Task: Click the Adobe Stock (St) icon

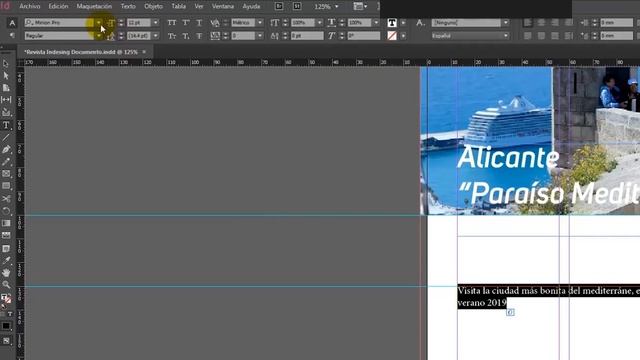Action: 298,6
